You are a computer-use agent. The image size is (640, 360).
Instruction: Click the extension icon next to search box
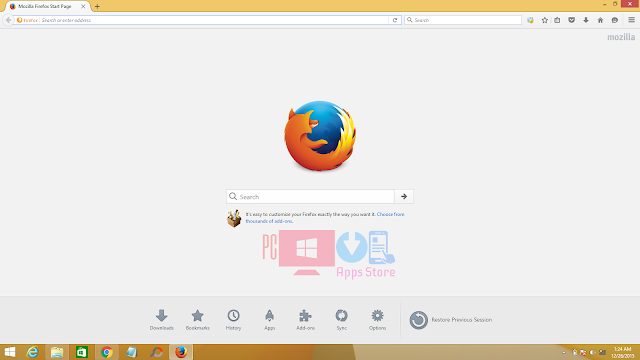(x=530, y=20)
